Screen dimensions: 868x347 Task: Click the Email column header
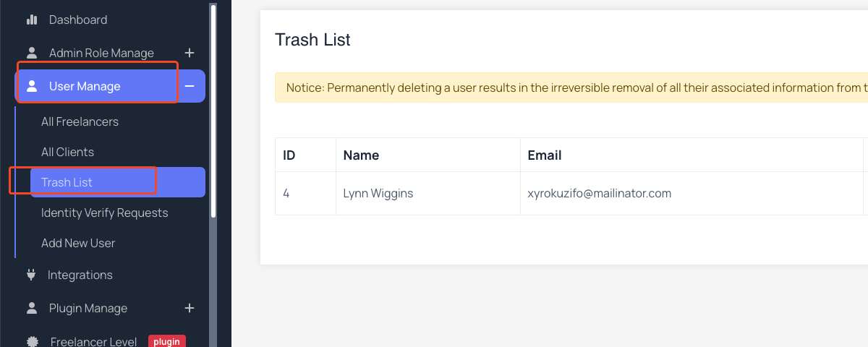coord(545,155)
